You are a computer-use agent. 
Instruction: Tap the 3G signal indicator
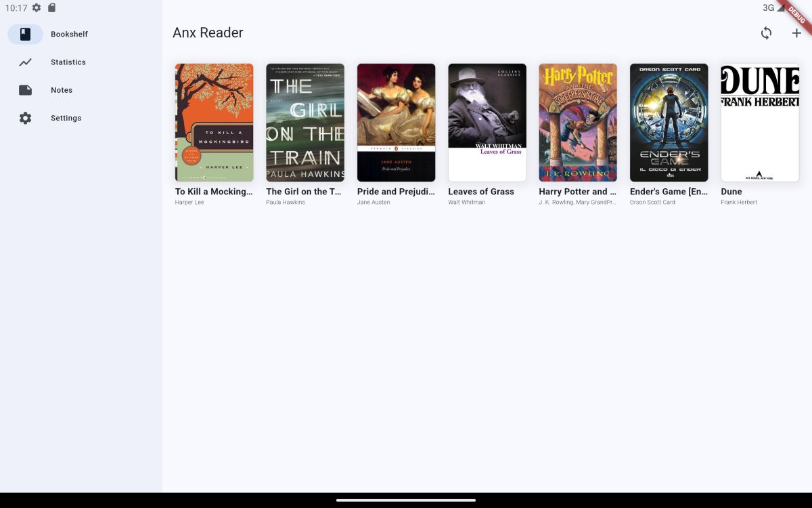pos(773,8)
